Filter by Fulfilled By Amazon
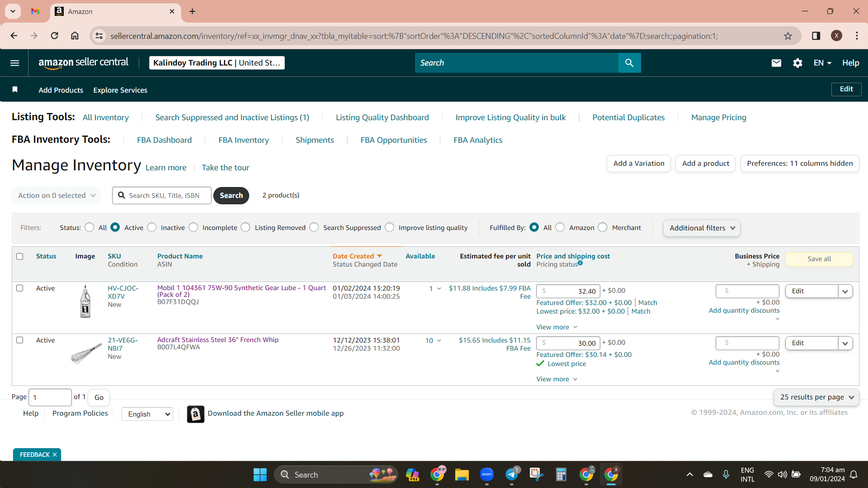This screenshot has width=868, height=488. [560, 227]
